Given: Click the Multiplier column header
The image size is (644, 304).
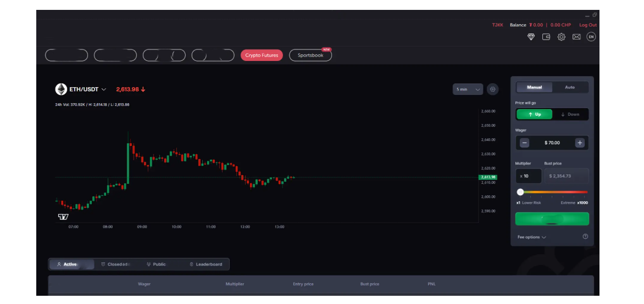Looking at the screenshot, I should tap(235, 284).
